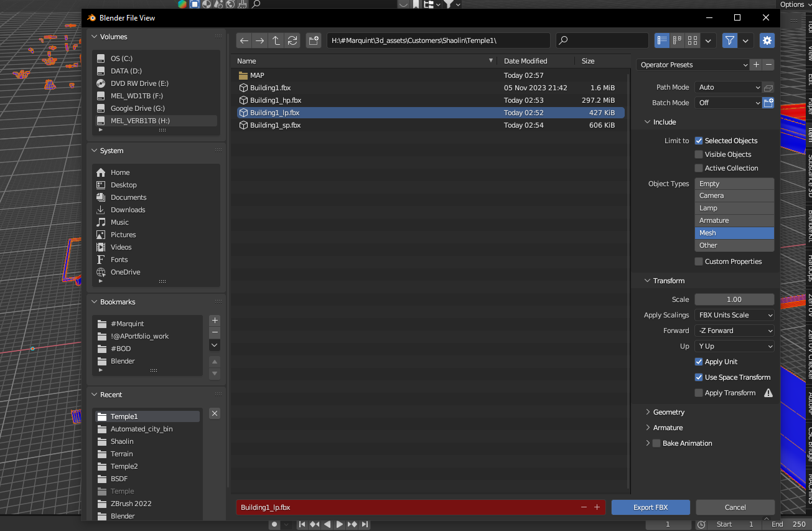Click the jump-to-start playback icon
812x531 pixels.
pos(302,524)
